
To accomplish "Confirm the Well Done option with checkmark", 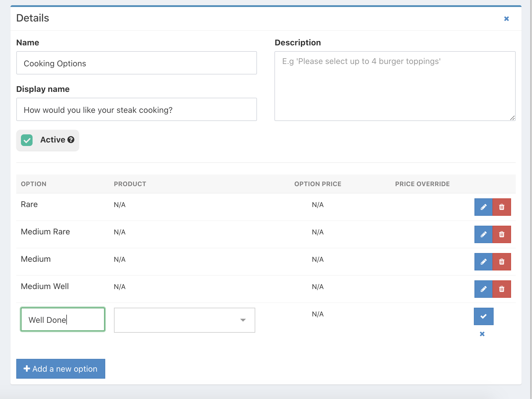I will (483, 316).
